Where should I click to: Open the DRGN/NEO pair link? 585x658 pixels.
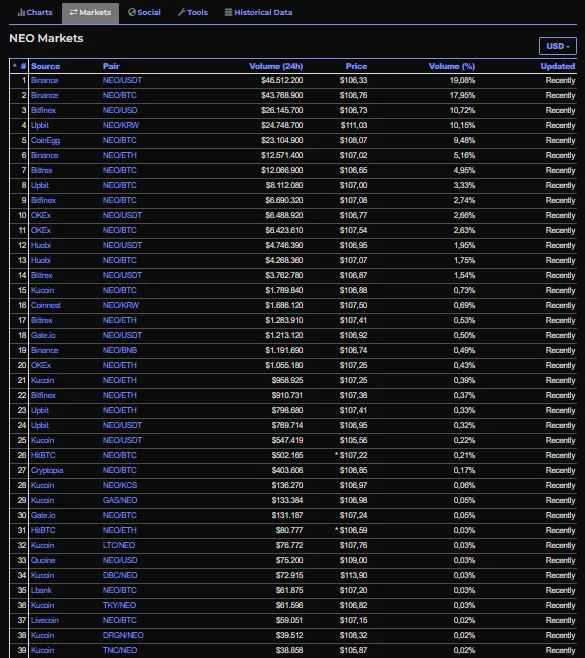point(123,635)
